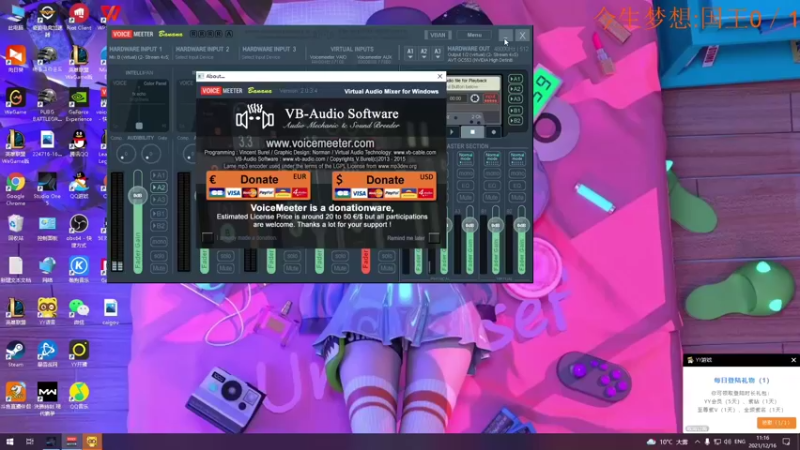Toggle recorder B1 output button
Viewport: 800px width, 450px height.
tap(515, 110)
